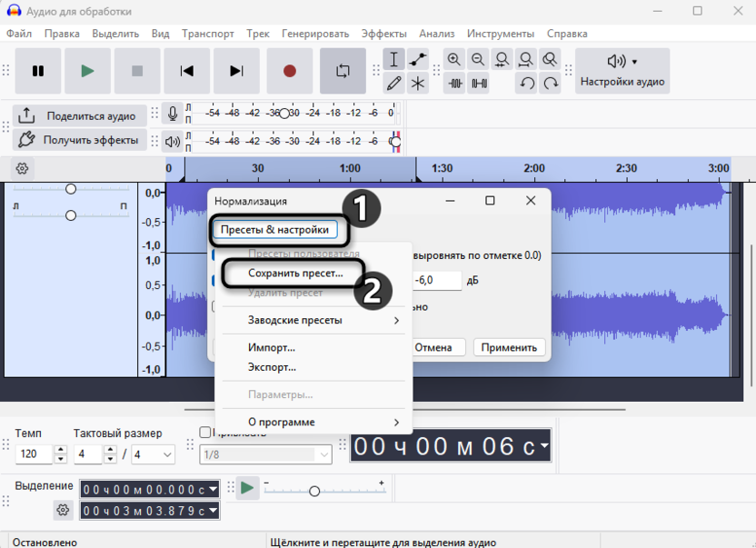Select the Envelope tool
The height and width of the screenshot is (548, 756).
point(417,59)
